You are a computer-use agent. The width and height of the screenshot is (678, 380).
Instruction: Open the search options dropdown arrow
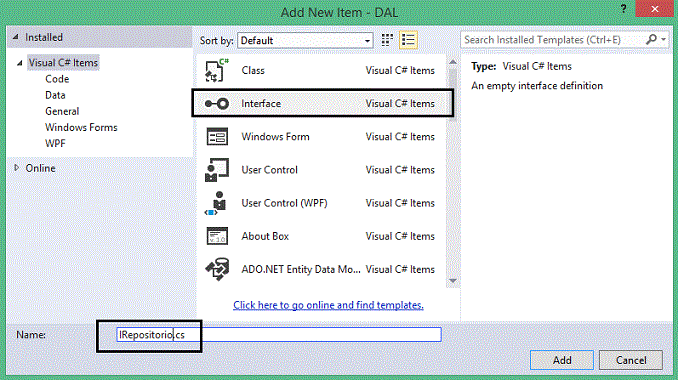[664, 39]
